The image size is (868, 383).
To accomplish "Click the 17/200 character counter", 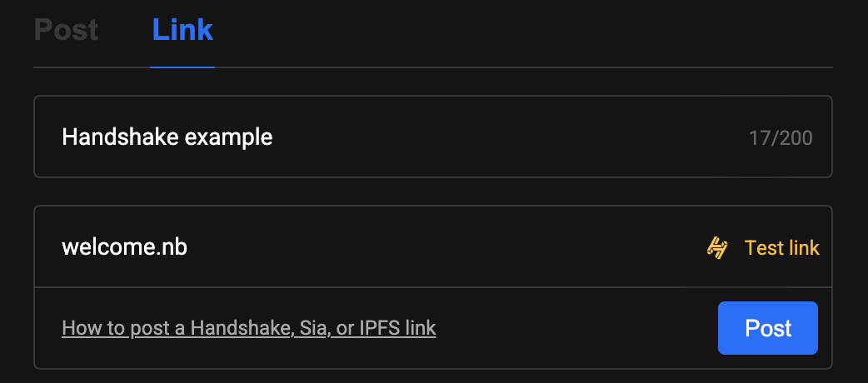I will [781, 137].
